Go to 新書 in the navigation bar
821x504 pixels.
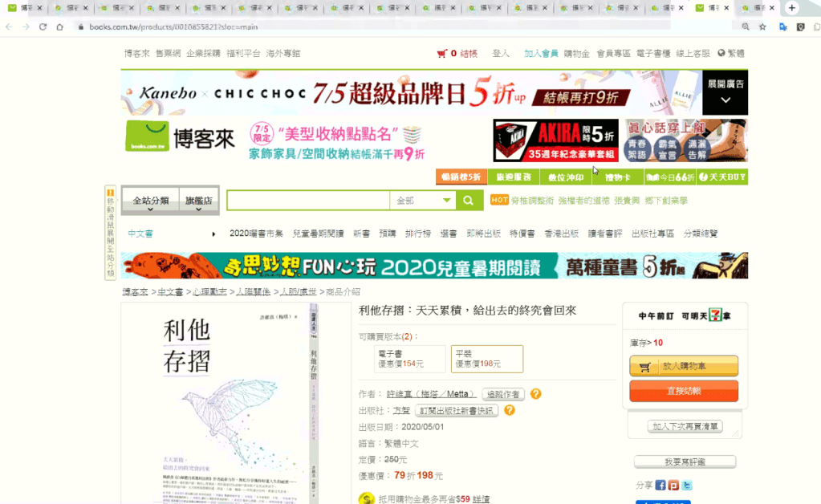[361, 234]
